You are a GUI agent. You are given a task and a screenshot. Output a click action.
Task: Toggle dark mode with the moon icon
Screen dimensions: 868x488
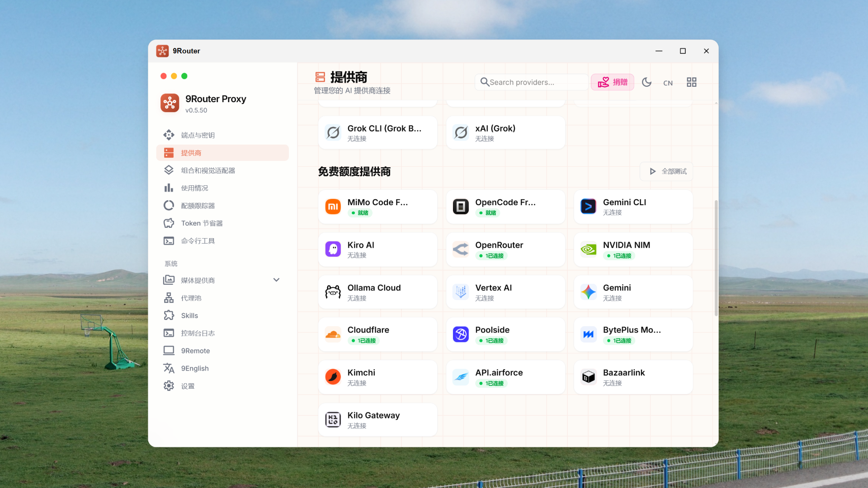[647, 82]
